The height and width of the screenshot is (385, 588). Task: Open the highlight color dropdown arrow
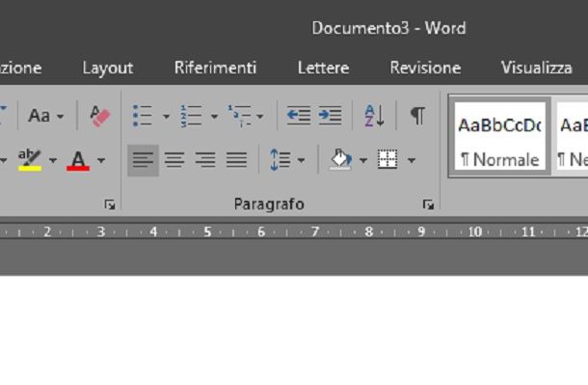point(53,161)
